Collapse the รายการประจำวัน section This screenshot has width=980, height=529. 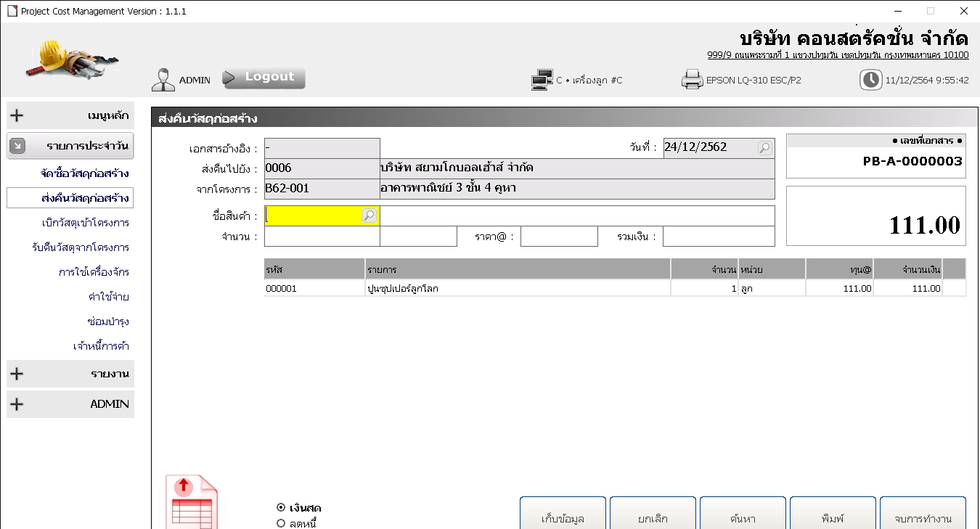[x=70, y=146]
